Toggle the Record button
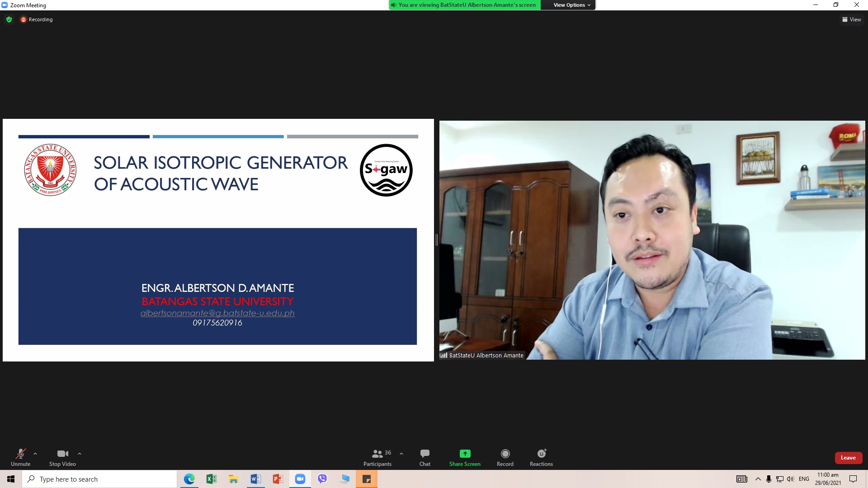Viewport: 868px width, 488px height. pyautogui.click(x=505, y=457)
